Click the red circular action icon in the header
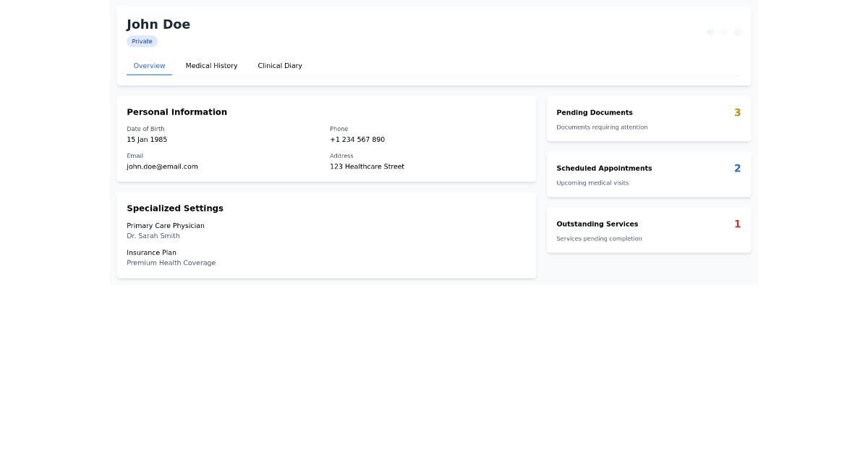 tap(738, 32)
